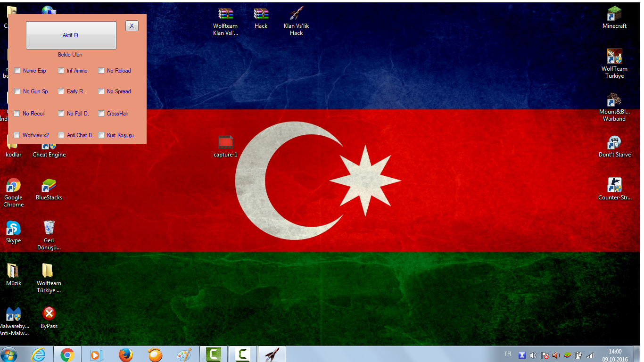Toggle the CrossHair checkbox
This screenshot has height=362, width=644.
click(x=101, y=114)
